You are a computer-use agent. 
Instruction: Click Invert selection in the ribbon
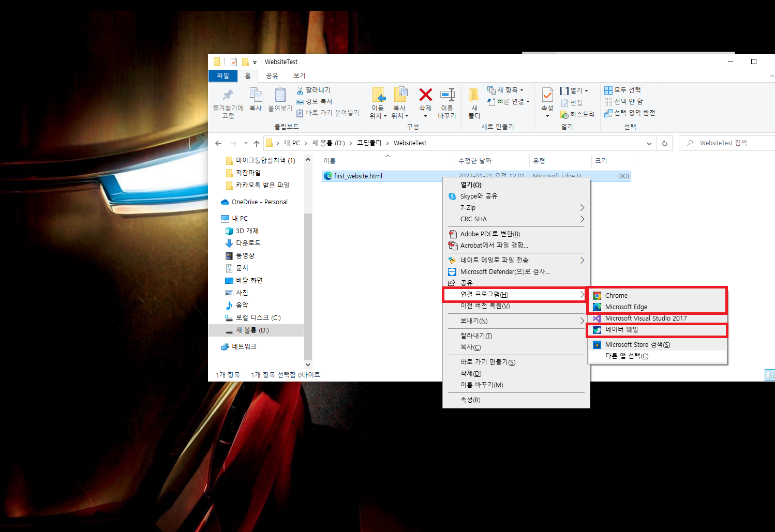coord(630,113)
